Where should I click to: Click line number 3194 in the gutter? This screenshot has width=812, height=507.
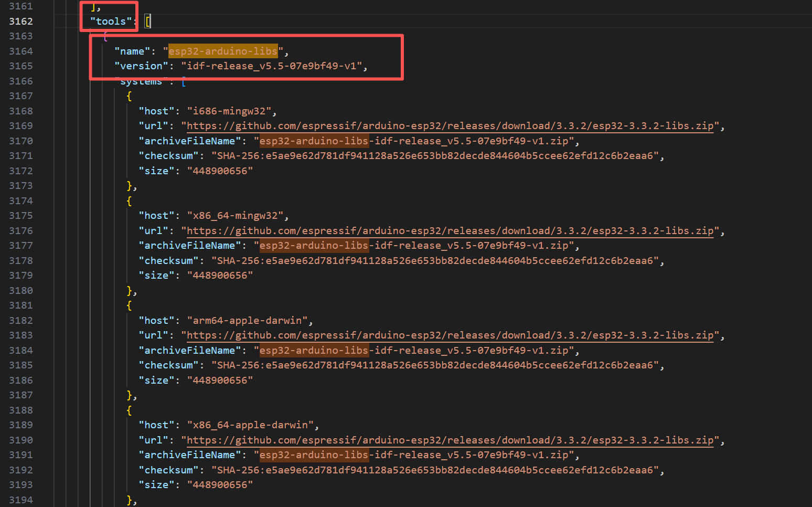point(21,500)
